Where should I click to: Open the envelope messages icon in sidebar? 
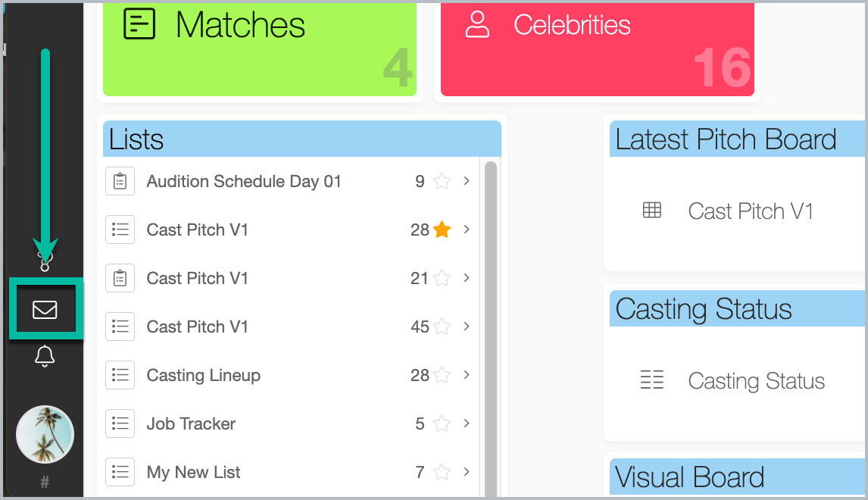coord(45,310)
